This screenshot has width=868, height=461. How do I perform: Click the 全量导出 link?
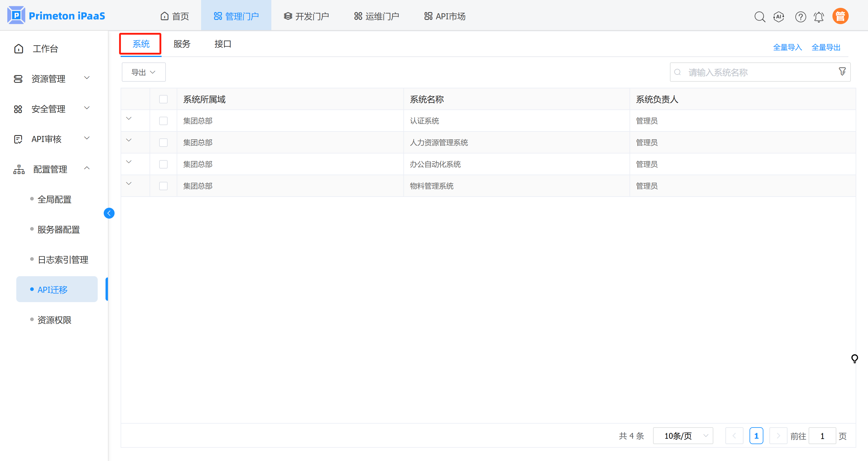click(825, 47)
